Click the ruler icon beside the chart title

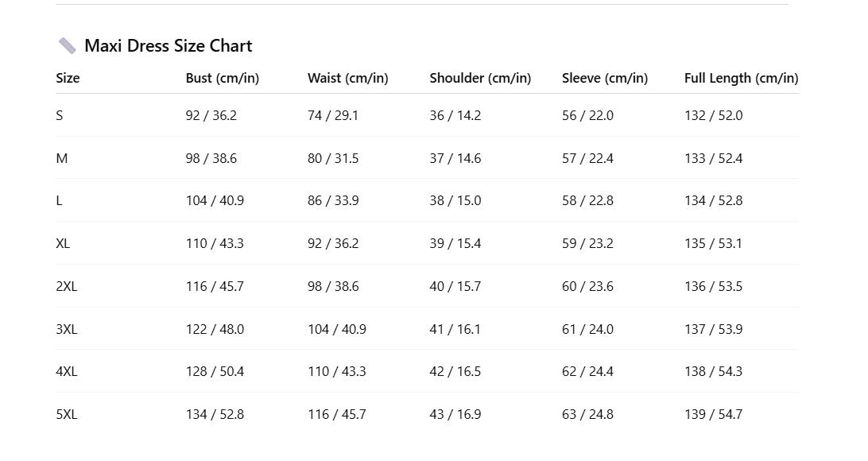(x=67, y=46)
